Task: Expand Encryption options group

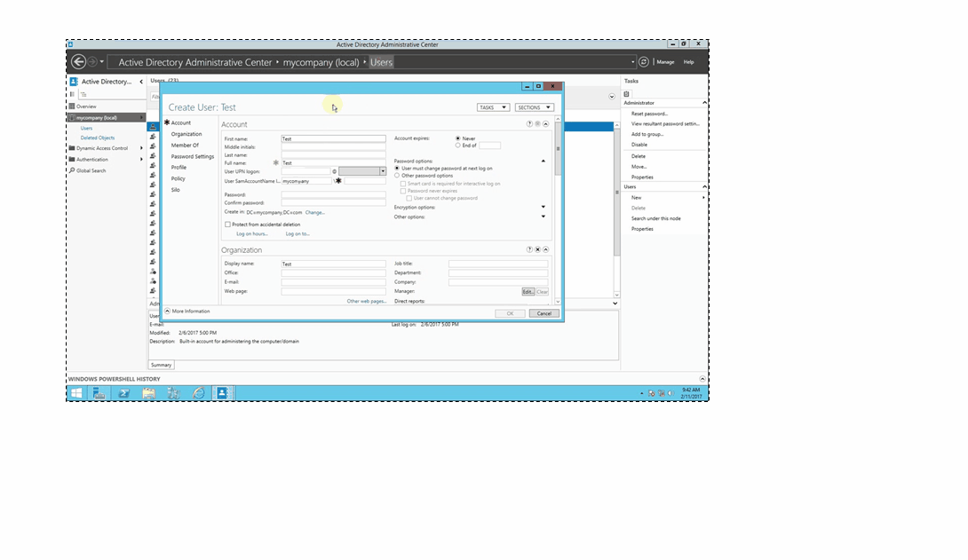Action: coord(544,207)
